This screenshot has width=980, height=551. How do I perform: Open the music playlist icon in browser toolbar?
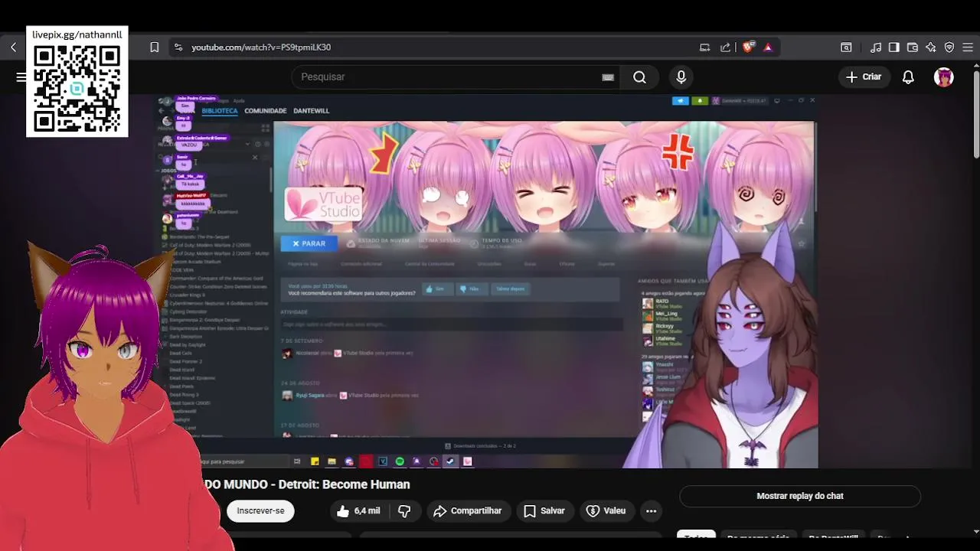tap(875, 47)
